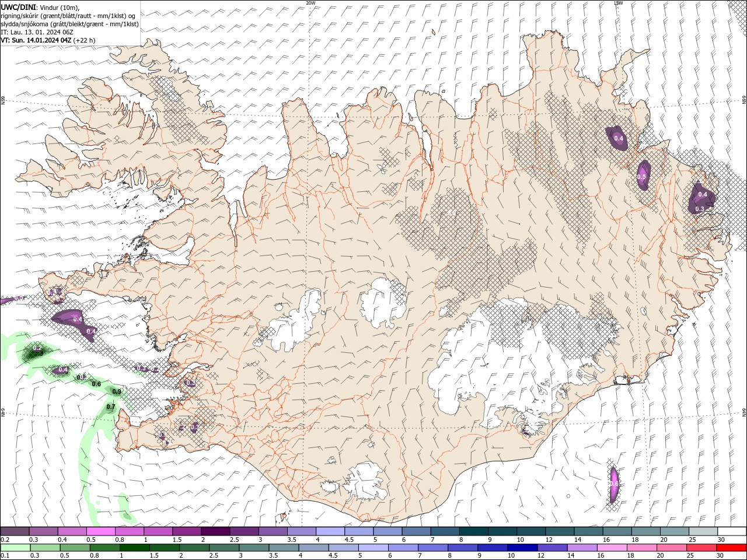Click the 0.9 rain value off the west coast

[116, 392]
